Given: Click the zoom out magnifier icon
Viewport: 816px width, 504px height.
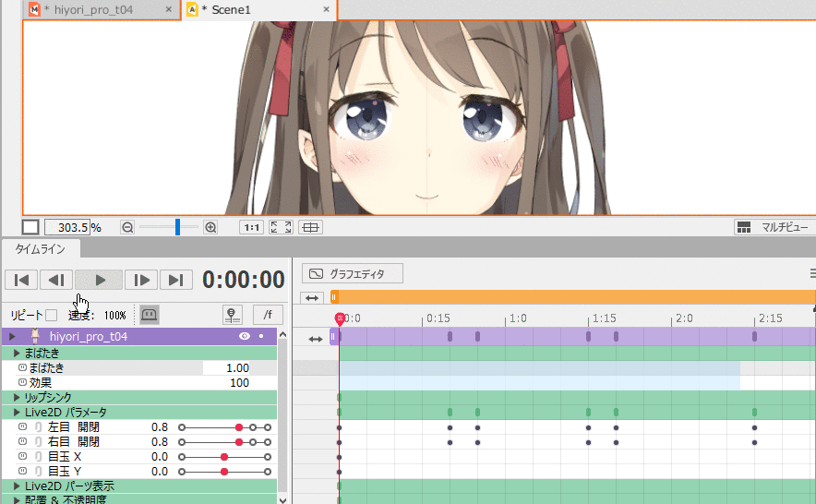Looking at the screenshot, I should point(127,227).
